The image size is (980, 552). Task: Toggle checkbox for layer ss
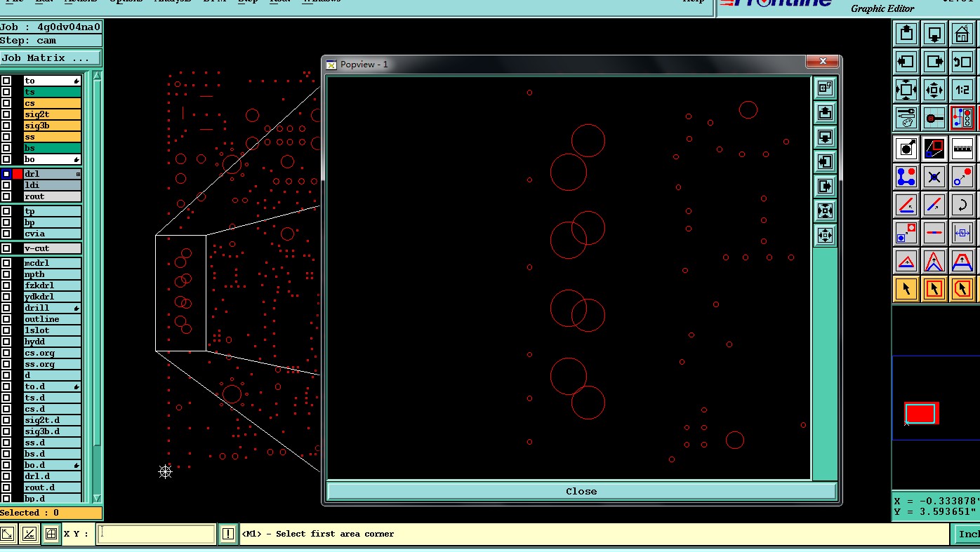[x=6, y=137]
